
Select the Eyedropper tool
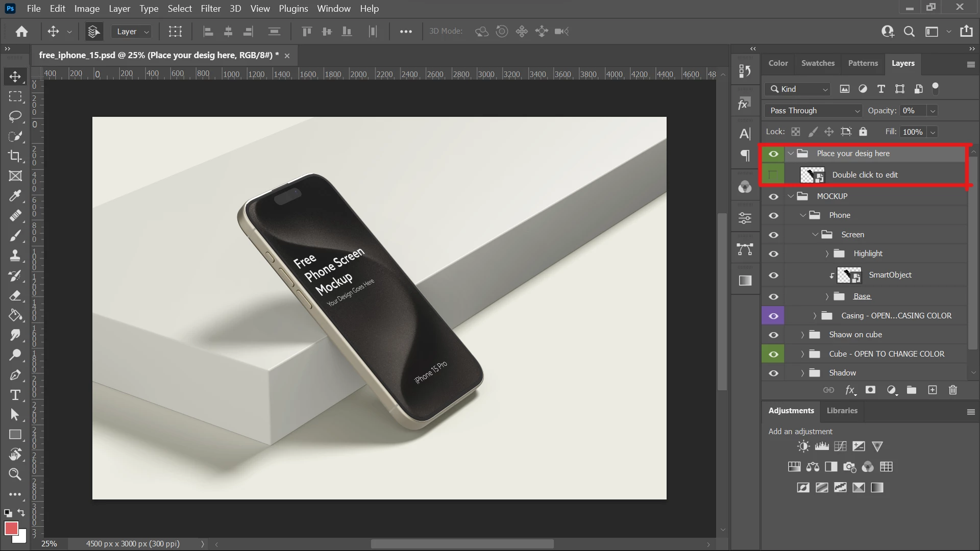click(x=15, y=195)
